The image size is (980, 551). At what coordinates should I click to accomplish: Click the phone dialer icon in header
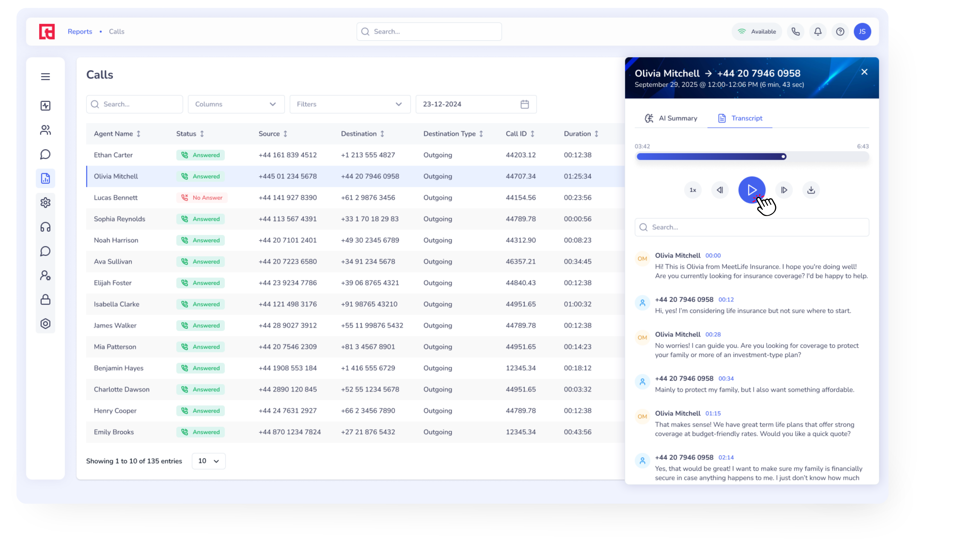[795, 32]
